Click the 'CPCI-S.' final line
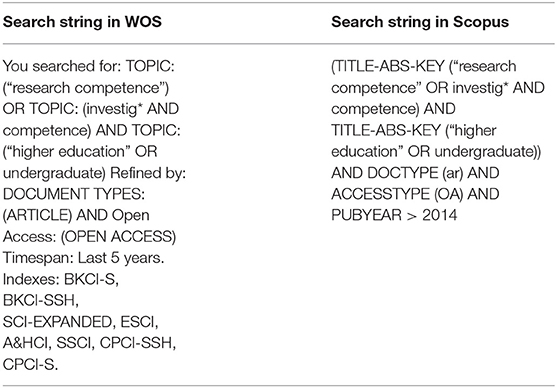 coord(30,365)
